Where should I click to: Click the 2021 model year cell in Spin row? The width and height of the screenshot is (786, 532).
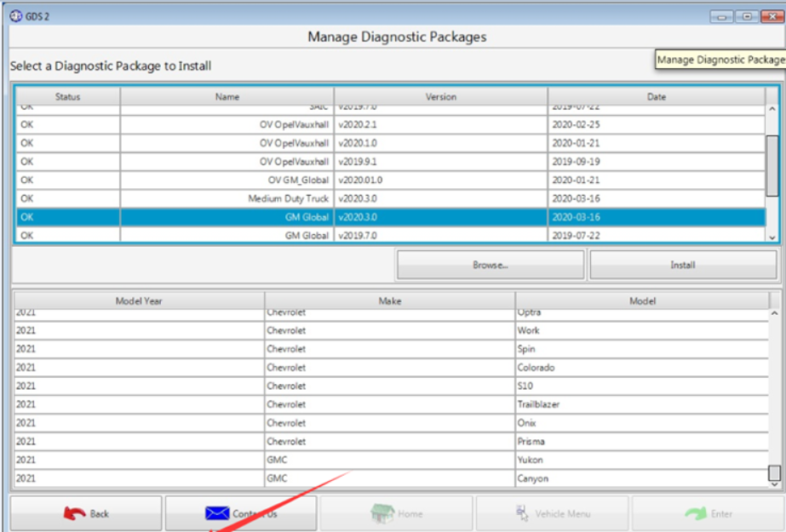[x=140, y=349]
